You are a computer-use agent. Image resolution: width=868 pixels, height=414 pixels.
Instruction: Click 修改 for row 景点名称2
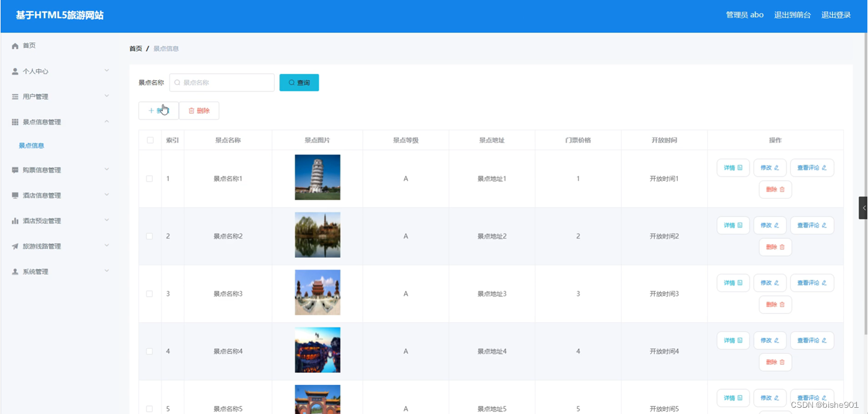[770, 225]
